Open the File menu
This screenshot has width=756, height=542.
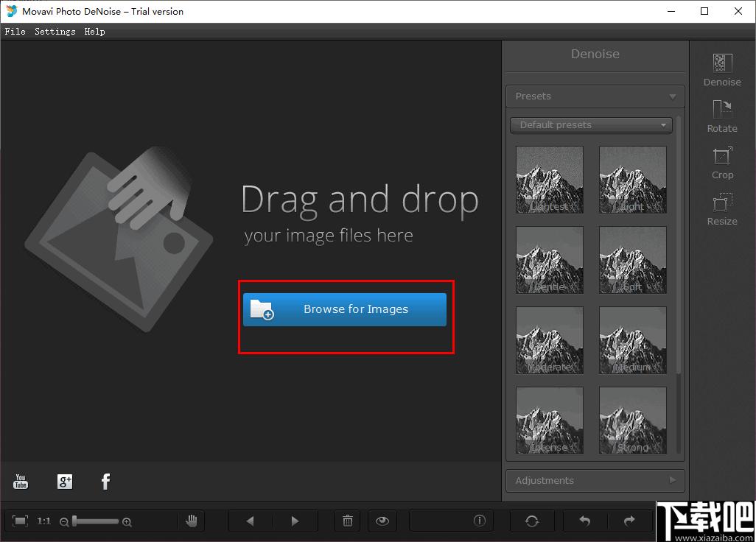tap(15, 32)
